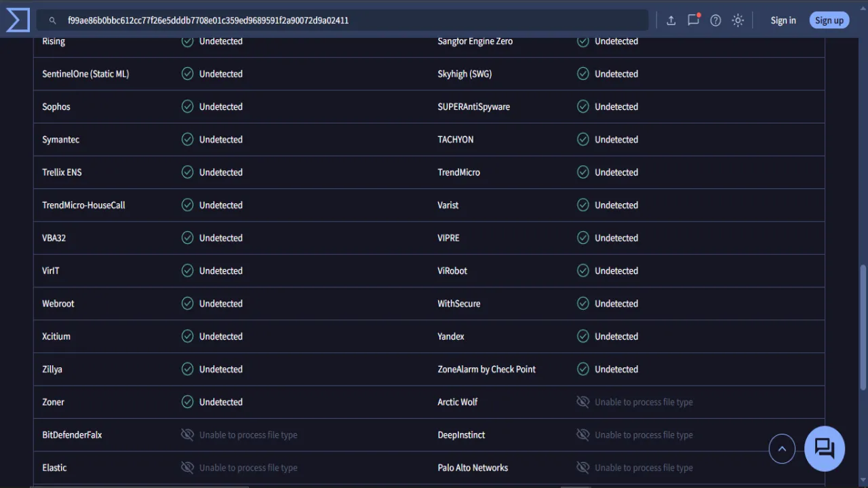The height and width of the screenshot is (488, 868).
Task: Click the Symantec Undetected checkmark icon
Action: point(187,139)
